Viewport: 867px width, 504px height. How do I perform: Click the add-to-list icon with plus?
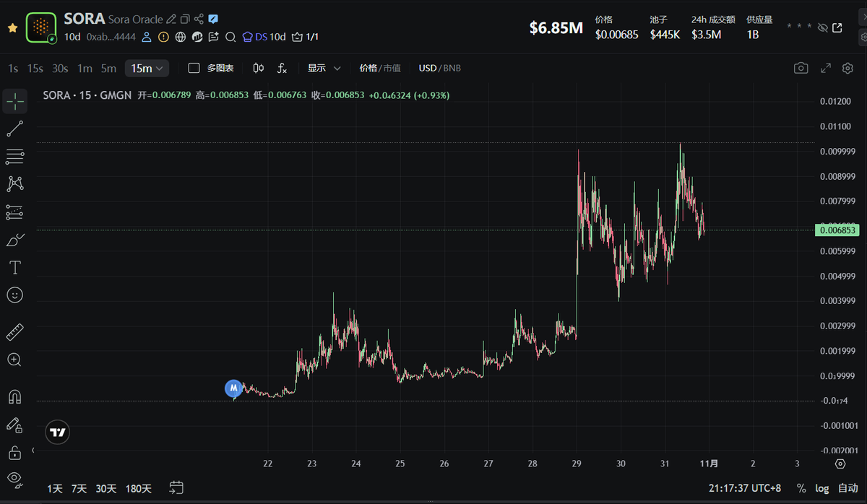click(x=213, y=37)
